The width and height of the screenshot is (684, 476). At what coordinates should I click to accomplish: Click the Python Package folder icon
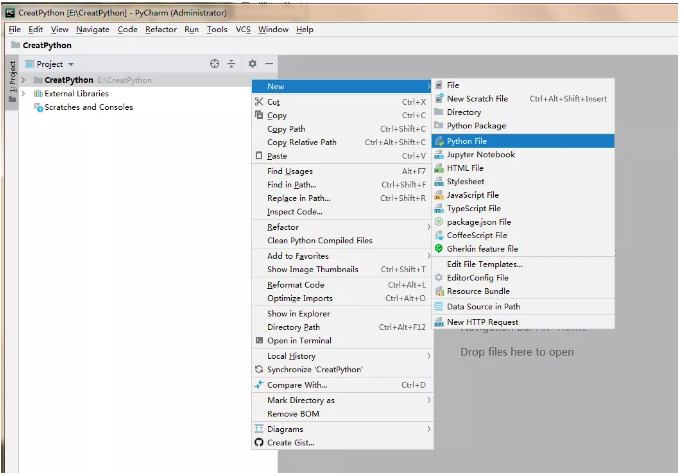click(x=439, y=125)
